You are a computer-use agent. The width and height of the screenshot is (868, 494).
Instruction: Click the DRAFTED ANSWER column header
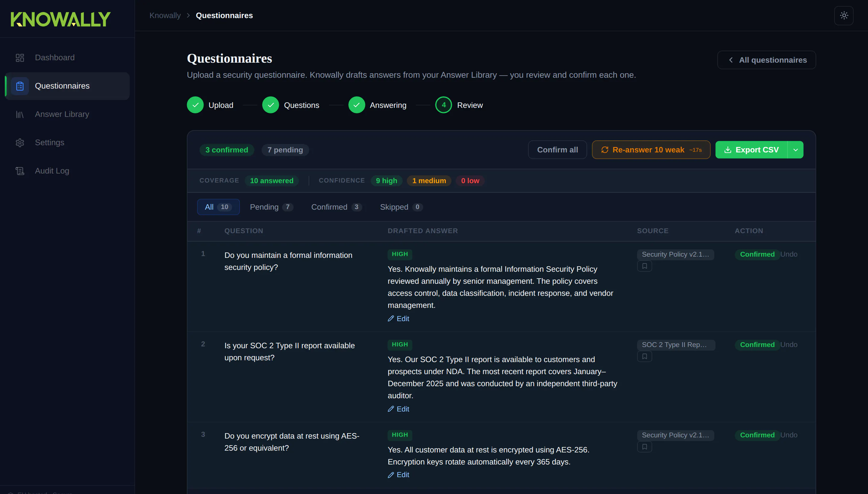pyautogui.click(x=423, y=231)
